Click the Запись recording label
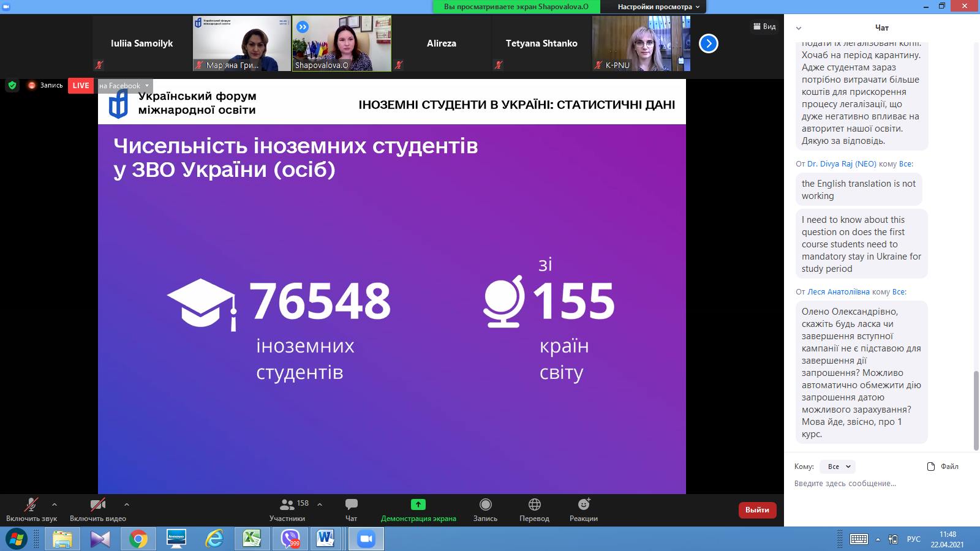This screenshot has width=980, height=551. coord(51,86)
